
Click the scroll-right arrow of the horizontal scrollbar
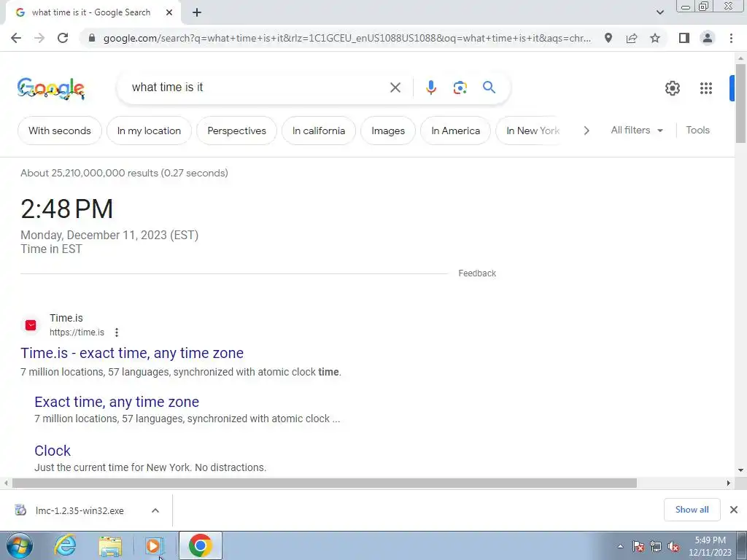(x=729, y=483)
